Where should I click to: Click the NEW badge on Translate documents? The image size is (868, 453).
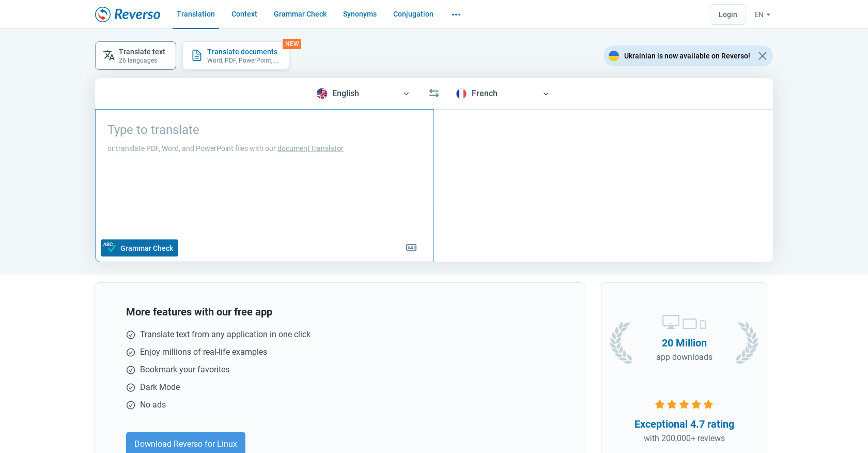(x=292, y=44)
